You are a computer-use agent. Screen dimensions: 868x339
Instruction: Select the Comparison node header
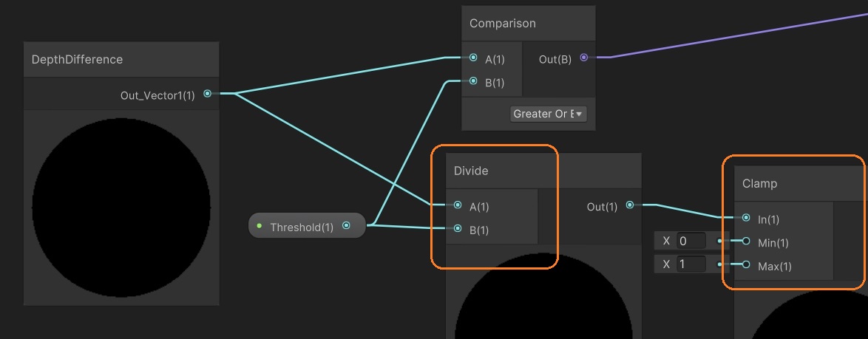pos(503,24)
